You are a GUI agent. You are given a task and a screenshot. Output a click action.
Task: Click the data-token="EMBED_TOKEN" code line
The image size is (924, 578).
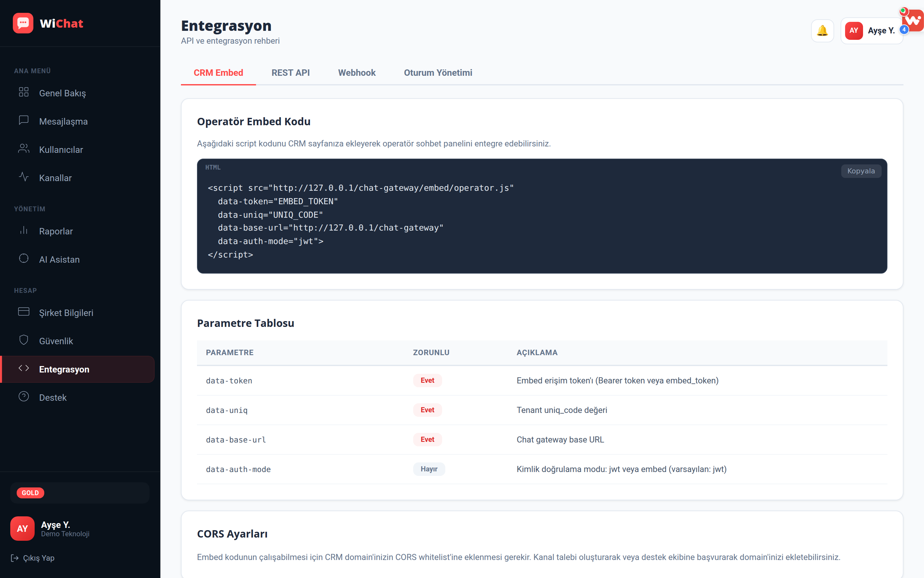tap(278, 201)
